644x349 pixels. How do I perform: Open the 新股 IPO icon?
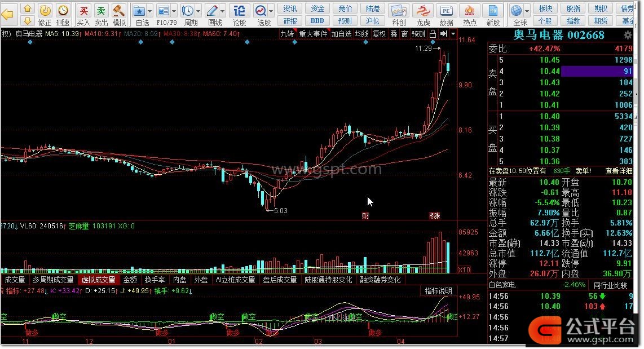tap(493, 14)
